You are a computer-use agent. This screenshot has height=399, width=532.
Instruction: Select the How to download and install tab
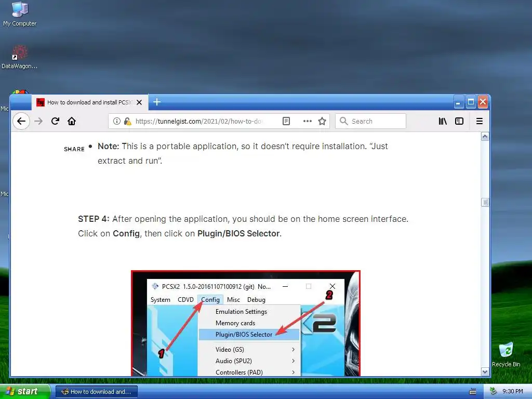90,102
